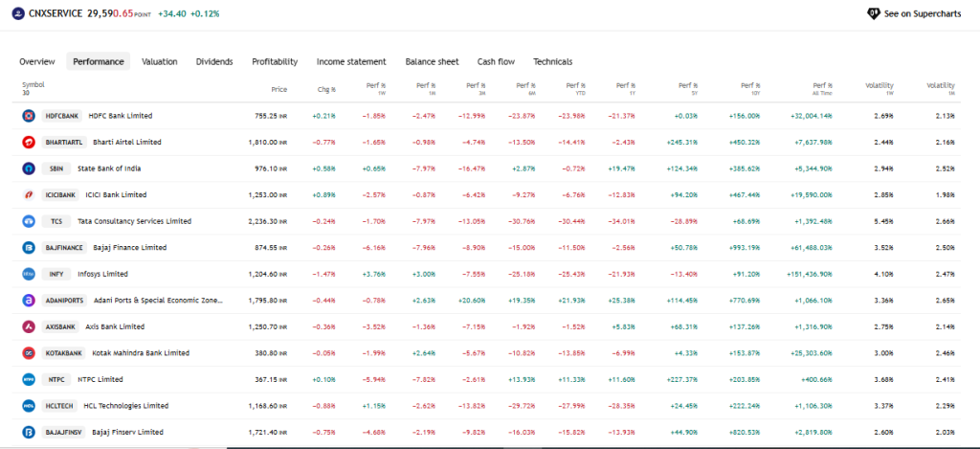Click the Tata Consultancy Services logo
Viewport: 980px width, 449px height.
(29, 221)
